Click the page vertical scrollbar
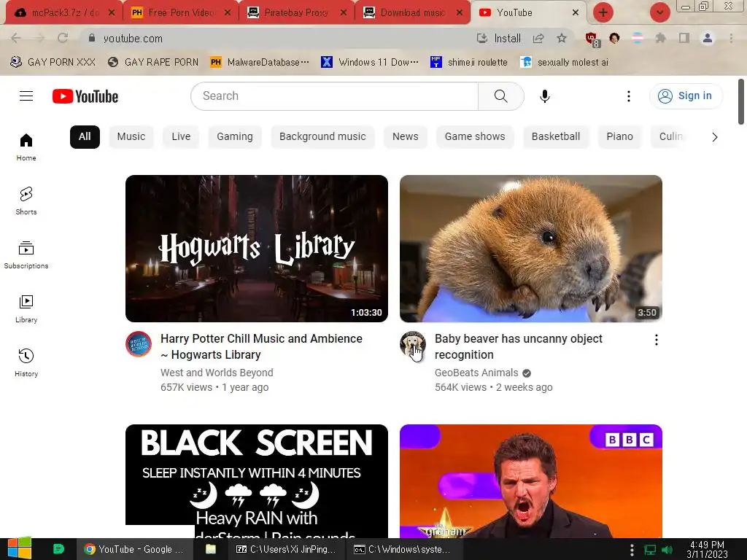The height and width of the screenshot is (560, 747). 741,102
